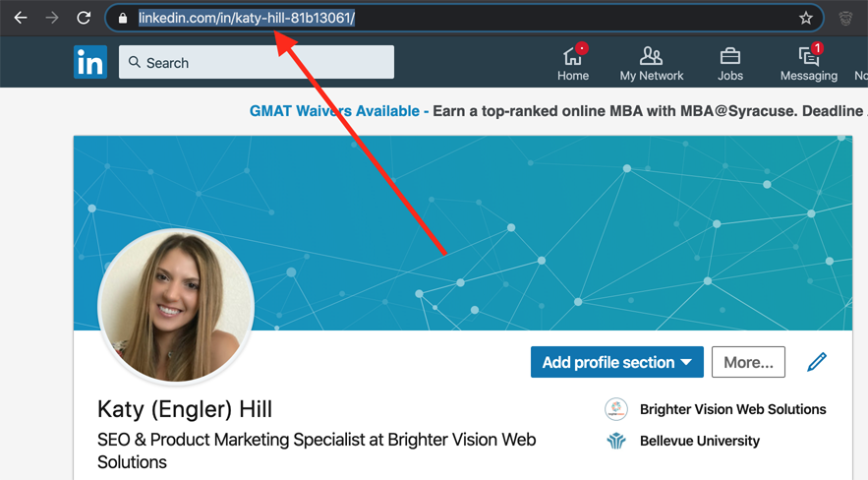Screen dimensions: 868x480
Task: Click Katy Hill's profile photo
Action: pyautogui.click(x=177, y=307)
